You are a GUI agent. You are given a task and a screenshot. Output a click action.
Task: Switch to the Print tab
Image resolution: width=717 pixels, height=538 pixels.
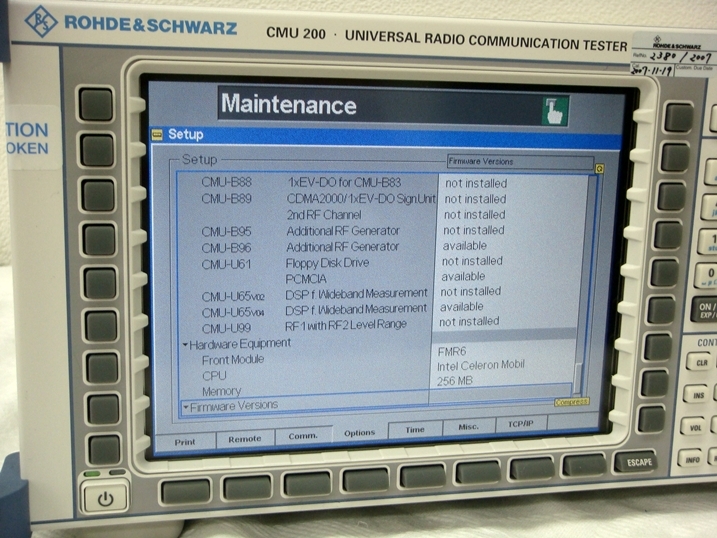tap(185, 442)
